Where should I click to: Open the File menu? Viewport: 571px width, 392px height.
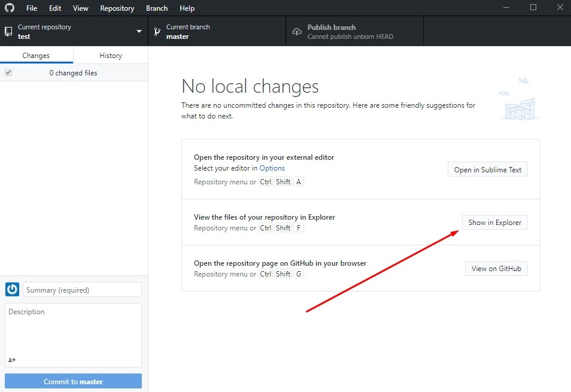[32, 8]
